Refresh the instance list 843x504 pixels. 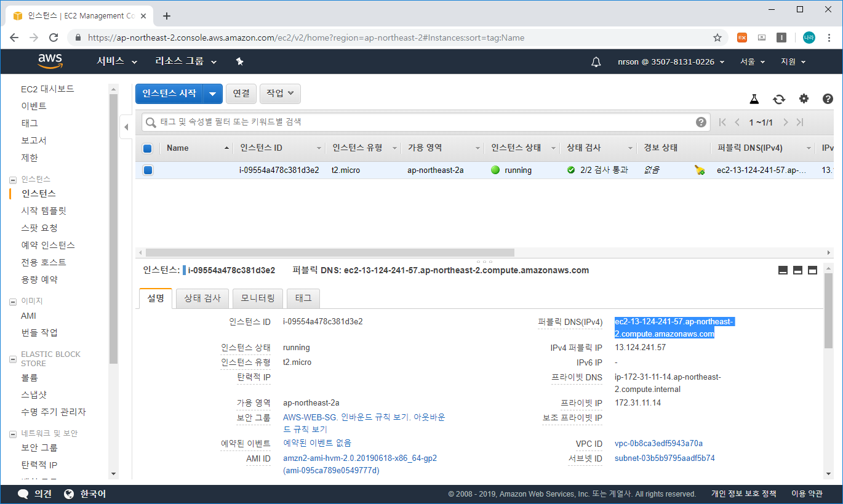779,99
